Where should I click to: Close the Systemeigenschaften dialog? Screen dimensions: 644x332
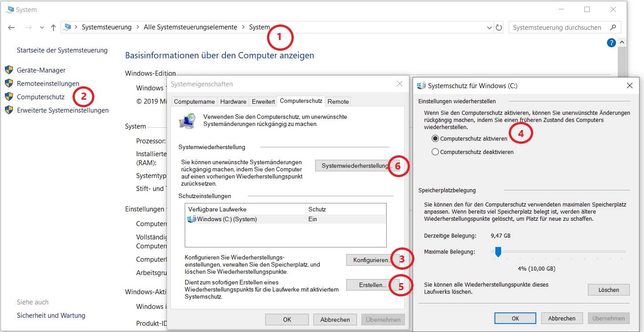399,84
